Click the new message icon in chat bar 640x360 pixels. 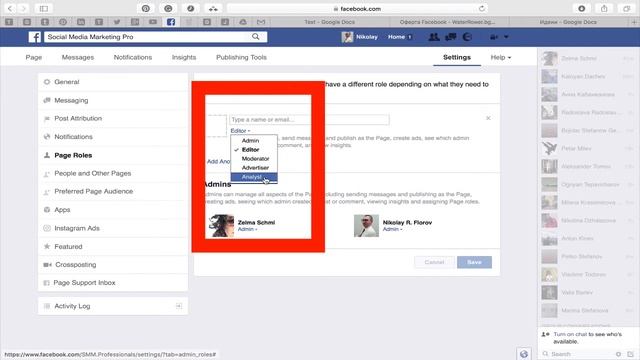click(631, 354)
